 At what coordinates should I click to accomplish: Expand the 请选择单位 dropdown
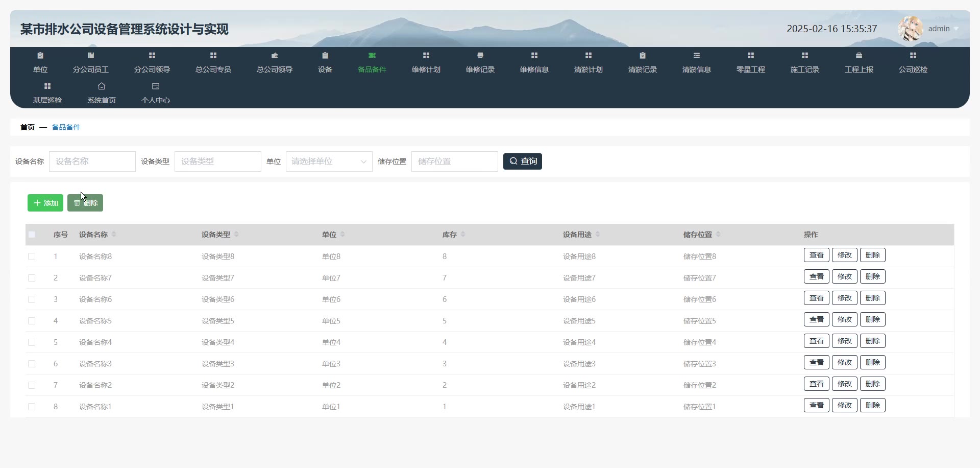pyautogui.click(x=329, y=161)
